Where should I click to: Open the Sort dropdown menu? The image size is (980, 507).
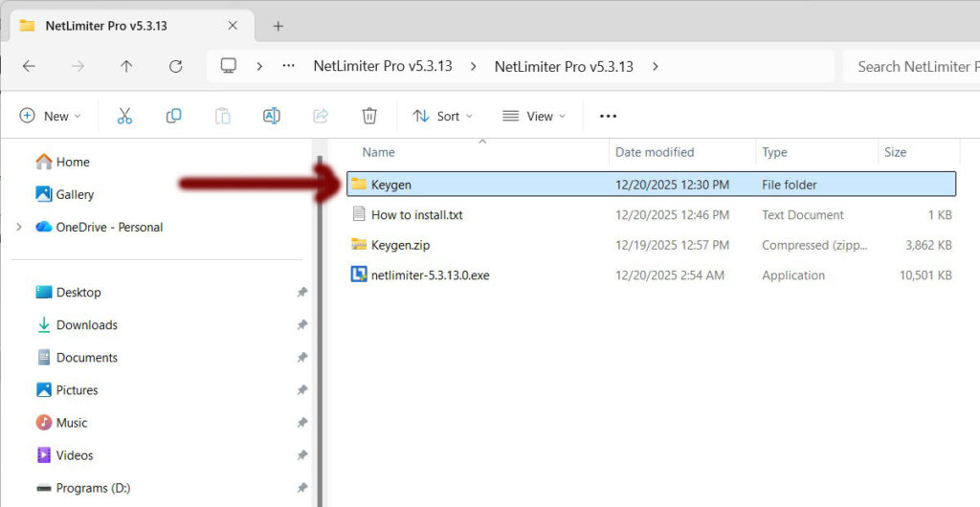(442, 116)
